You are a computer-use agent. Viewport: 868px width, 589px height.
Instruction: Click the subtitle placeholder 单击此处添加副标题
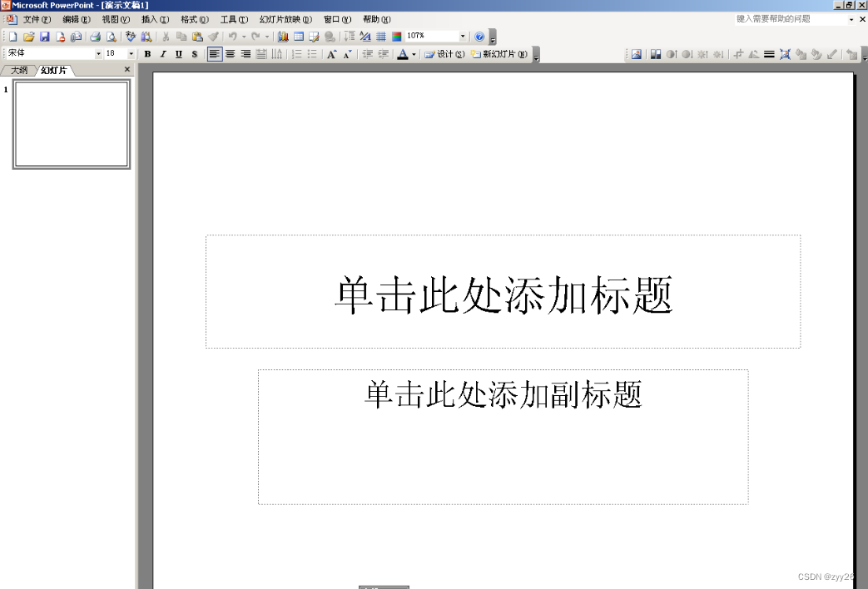coord(503,437)
